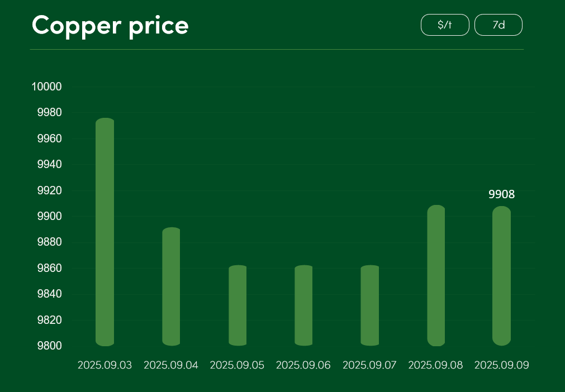Viewport: 565px width, 392px height.
Task: Select the 2025.09.08 bar
Action: pos(436,275)
